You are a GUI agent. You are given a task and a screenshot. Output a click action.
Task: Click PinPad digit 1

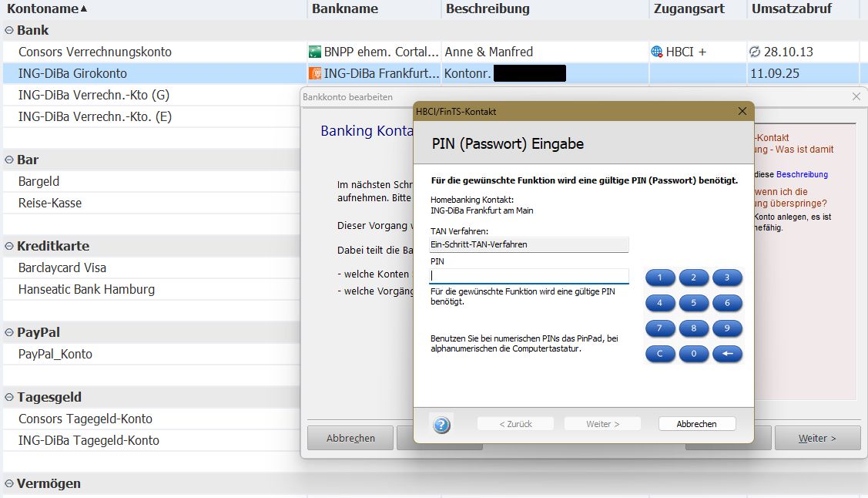(x=660, y=278)
